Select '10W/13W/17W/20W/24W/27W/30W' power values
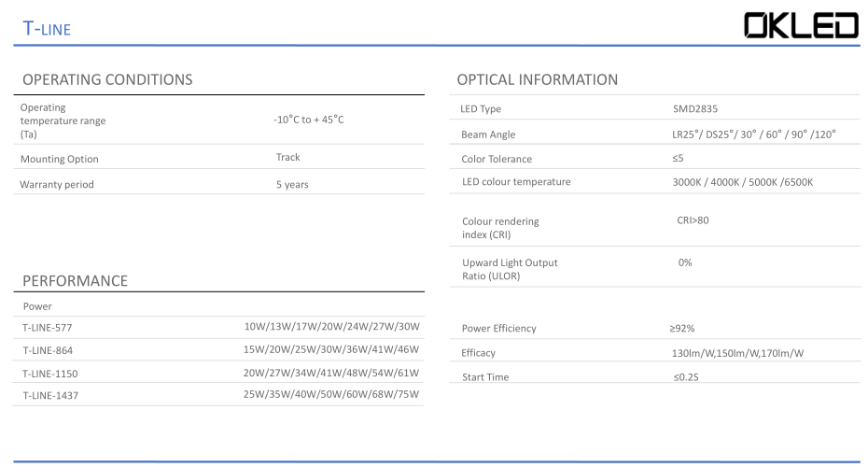Screen dimensions: 868x467 [x=331, y=327]
